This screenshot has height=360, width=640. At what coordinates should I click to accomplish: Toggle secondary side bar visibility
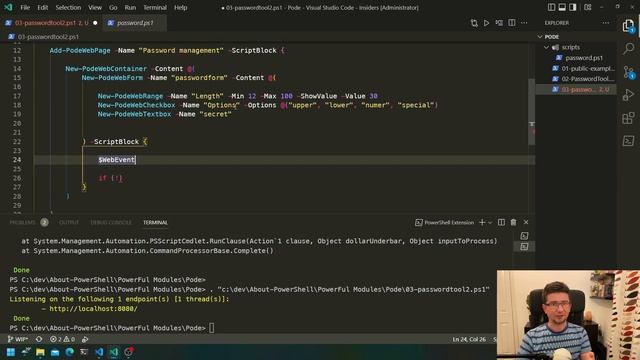[573, 7]
